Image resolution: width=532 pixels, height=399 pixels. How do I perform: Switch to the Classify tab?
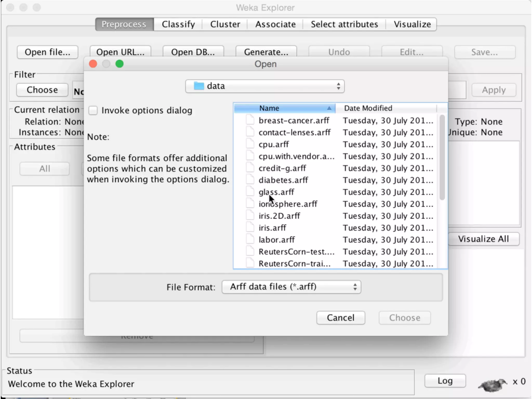pos(178,24)
